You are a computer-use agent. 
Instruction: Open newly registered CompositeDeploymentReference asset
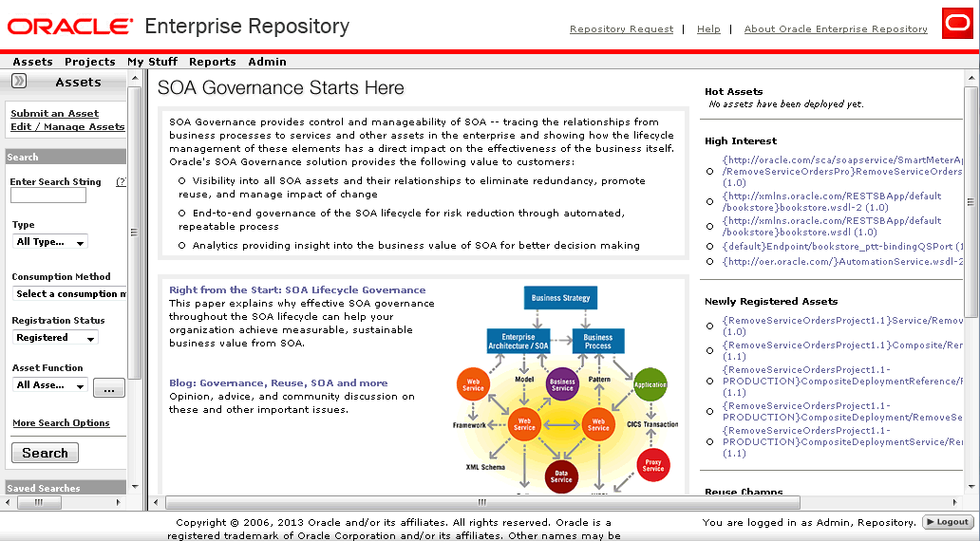click(842, 382)
